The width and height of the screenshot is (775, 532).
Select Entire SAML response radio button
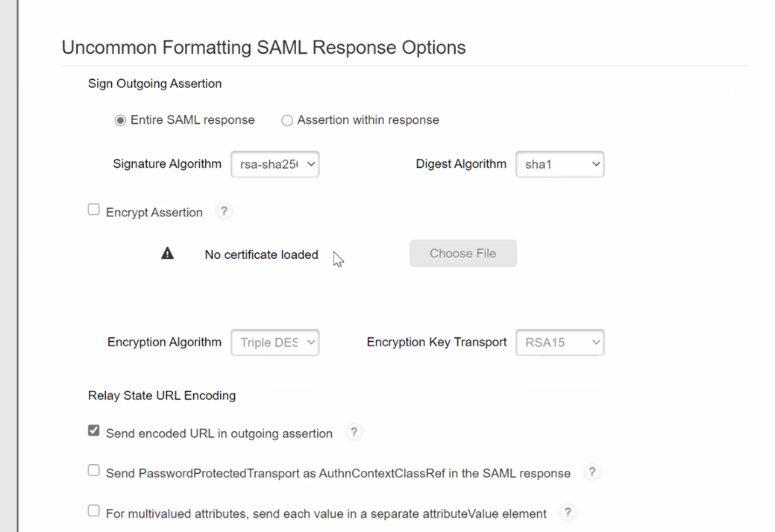pyautogui.click(x=120, y=120)
